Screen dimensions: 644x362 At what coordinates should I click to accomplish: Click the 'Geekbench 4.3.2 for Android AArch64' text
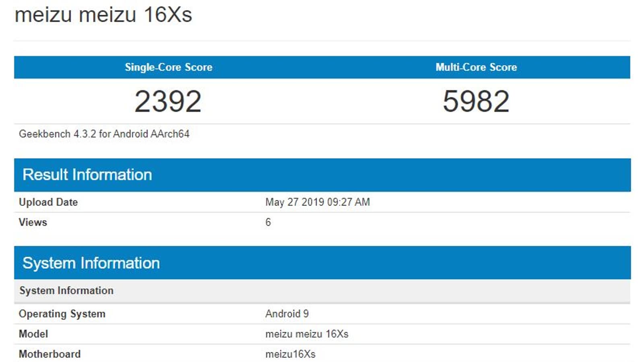pyautogui.click(x=104, y=134)
